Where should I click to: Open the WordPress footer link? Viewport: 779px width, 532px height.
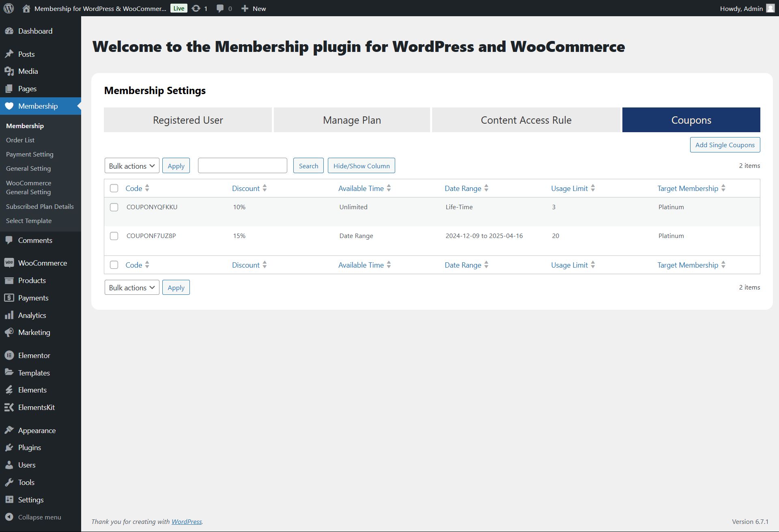point(187,521)
